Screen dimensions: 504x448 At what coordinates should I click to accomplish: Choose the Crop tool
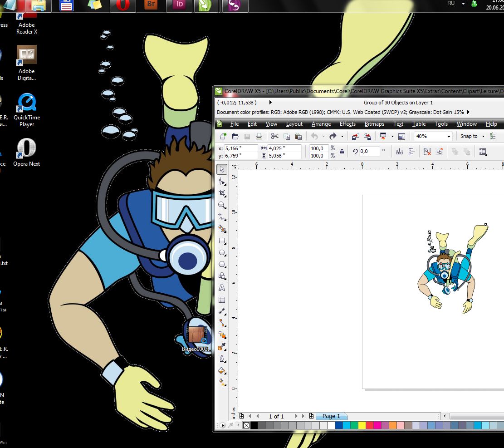[x=222, y=193]
